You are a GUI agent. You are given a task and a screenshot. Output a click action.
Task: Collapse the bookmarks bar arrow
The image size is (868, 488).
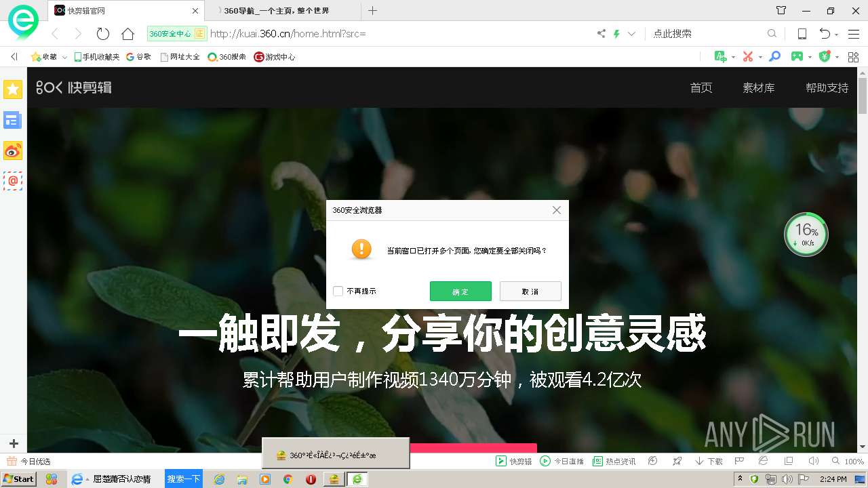14,57
